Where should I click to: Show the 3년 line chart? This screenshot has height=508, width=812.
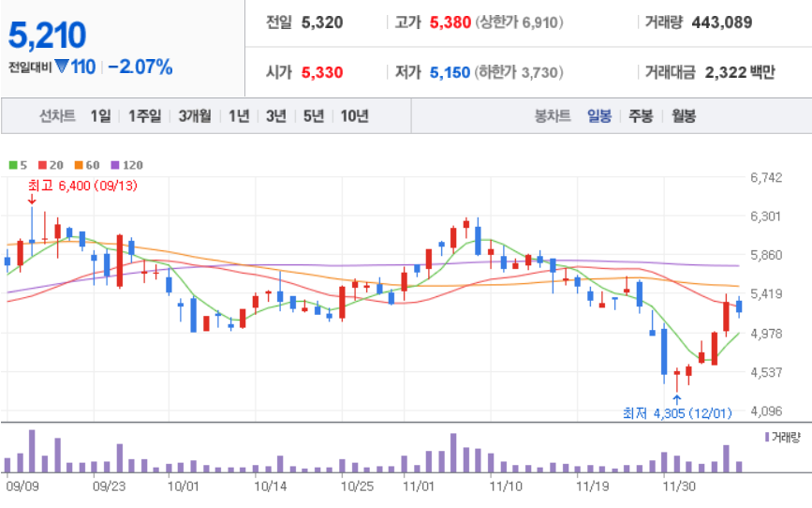click(276, 115)
